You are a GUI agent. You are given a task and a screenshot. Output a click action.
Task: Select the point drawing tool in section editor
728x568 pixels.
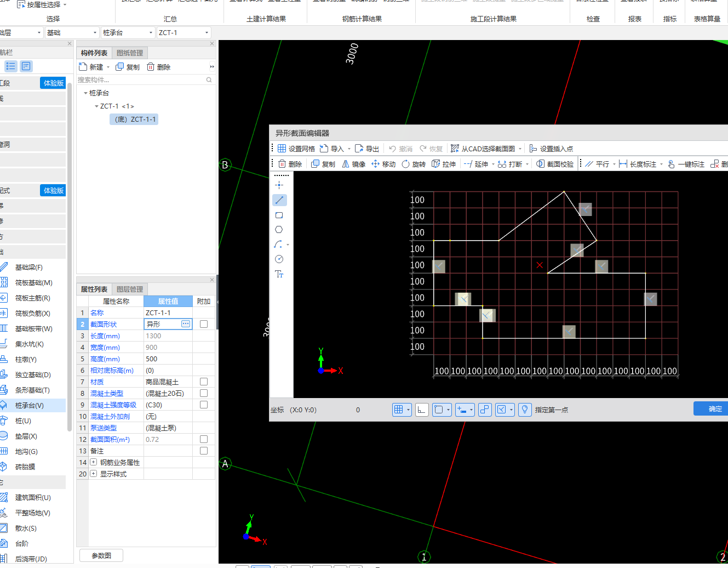click(x=279, y=185)
